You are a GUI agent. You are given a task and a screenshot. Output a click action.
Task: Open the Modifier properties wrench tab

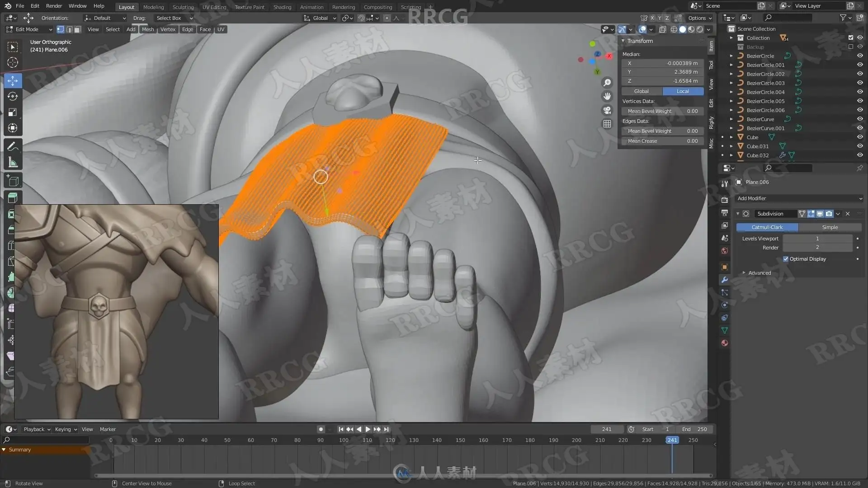pos(725,280)
